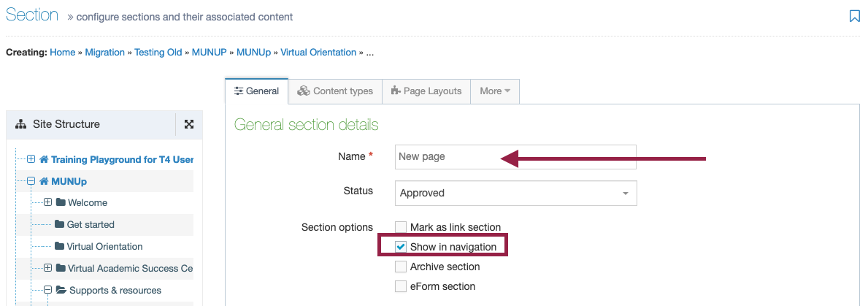Viewport: 868px width, 306px height.
Task: Click the Site Structure hierarchy icon
Action: pos(21,124)
